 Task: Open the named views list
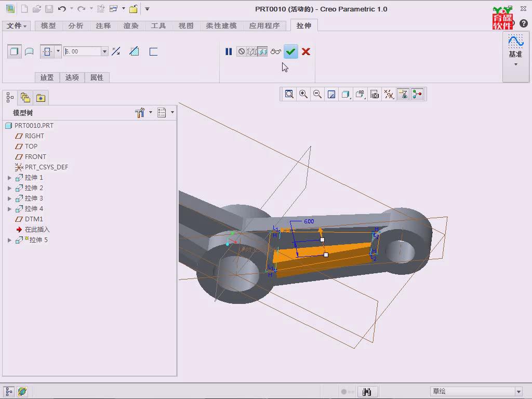(x=360, y=94)
